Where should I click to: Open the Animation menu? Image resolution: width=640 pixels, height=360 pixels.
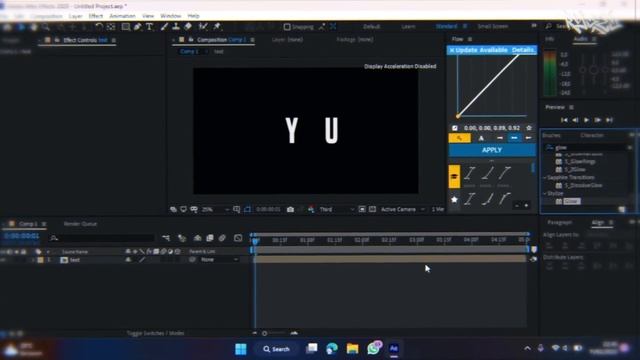[122, 16]
